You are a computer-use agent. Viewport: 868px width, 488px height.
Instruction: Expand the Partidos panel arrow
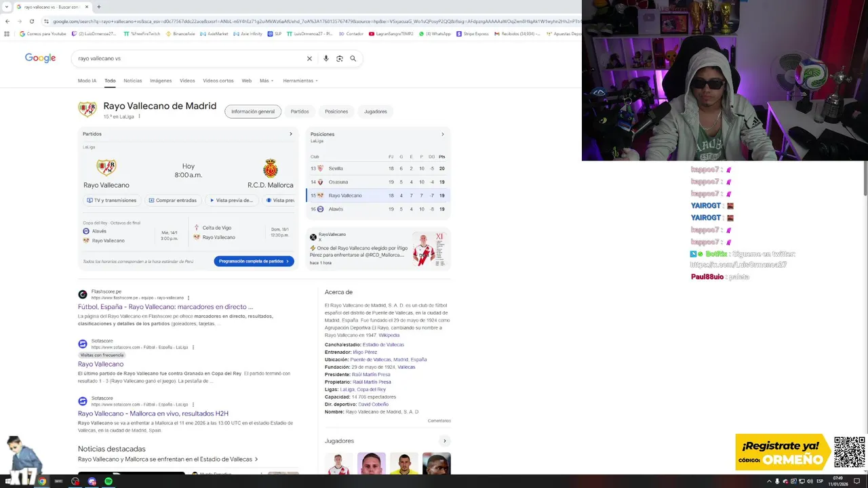291,134
